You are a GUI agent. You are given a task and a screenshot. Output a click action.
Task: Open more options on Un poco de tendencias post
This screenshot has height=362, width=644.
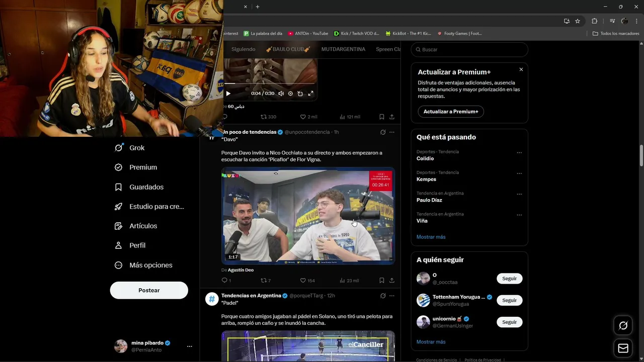[x=392, y=132]
